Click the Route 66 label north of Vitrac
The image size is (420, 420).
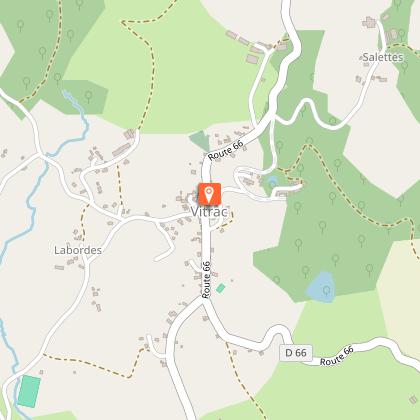225,151
